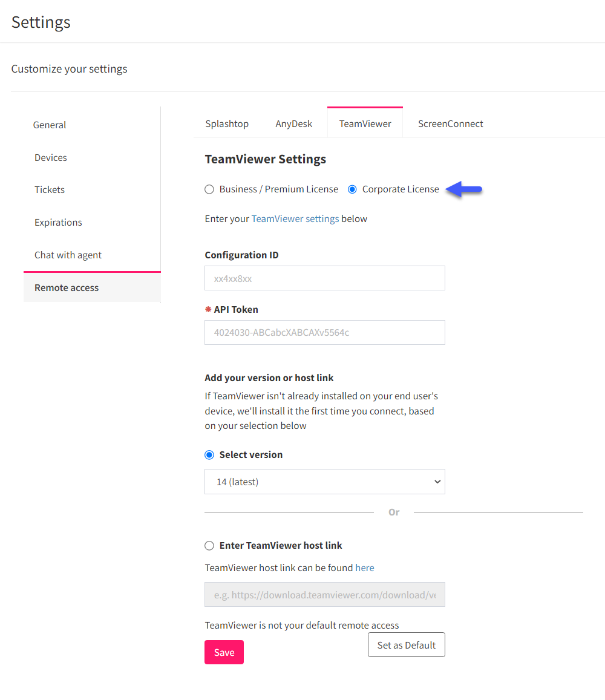This screenshot has height=700, width=605.
Task: Switch to the Splashtop tab
Action: tap(227, 123)
